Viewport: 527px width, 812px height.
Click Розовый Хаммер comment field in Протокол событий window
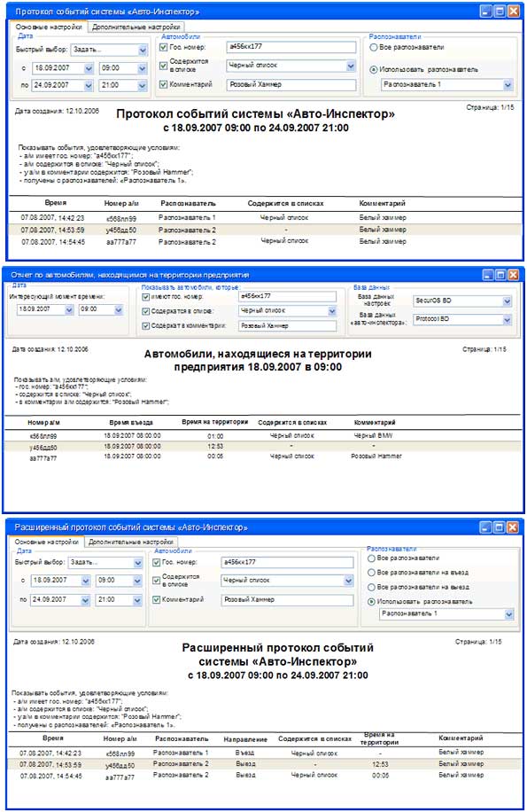(x=291, y=84)
